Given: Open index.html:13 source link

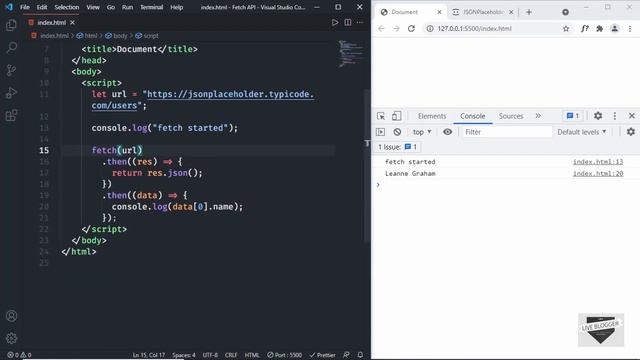Looking at the screenshot, I should [598, 162].
